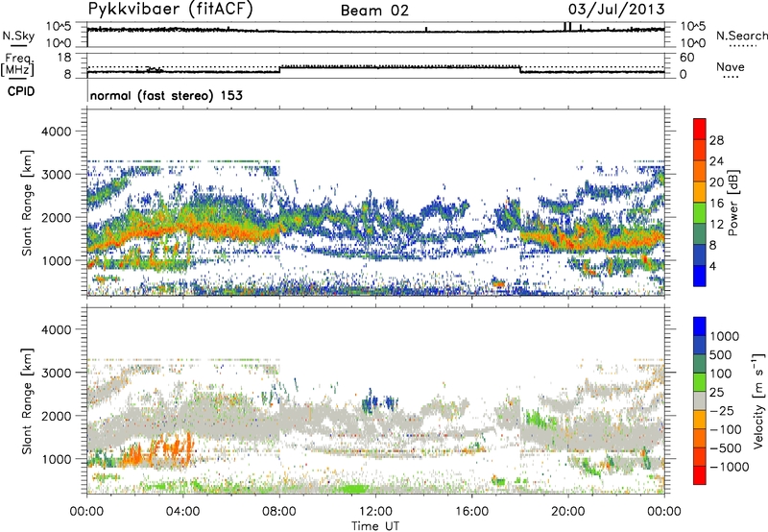Viewport: 768px width, 532px height.
Task: Click the "-1000" value on the velocity color bar
Action: coord(729,467)
